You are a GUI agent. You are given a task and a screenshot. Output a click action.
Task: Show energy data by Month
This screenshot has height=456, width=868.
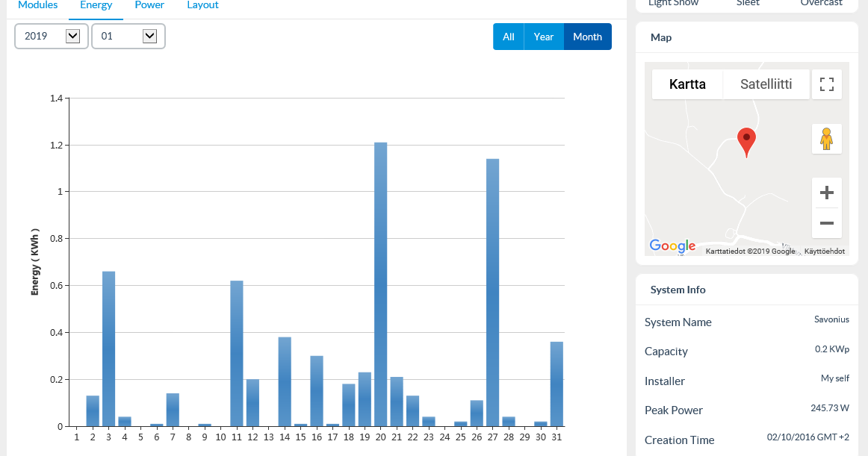(x=587, y=37)
